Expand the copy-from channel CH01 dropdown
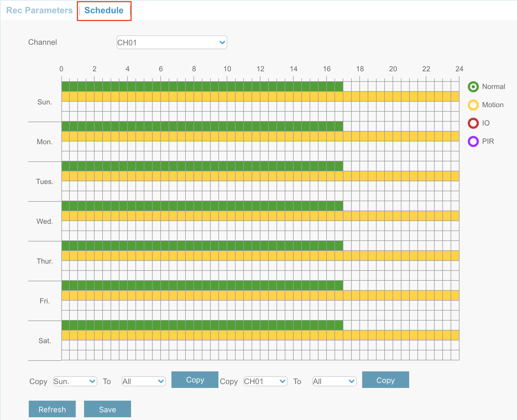 (x=265, y=381)
